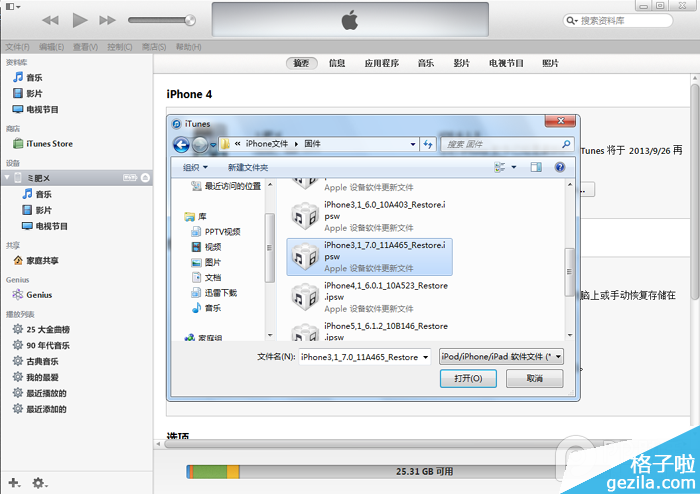This screenshot has height=494, width=700.
Task: Click the dialog refresh button
Action: click(x=428, y=144)
